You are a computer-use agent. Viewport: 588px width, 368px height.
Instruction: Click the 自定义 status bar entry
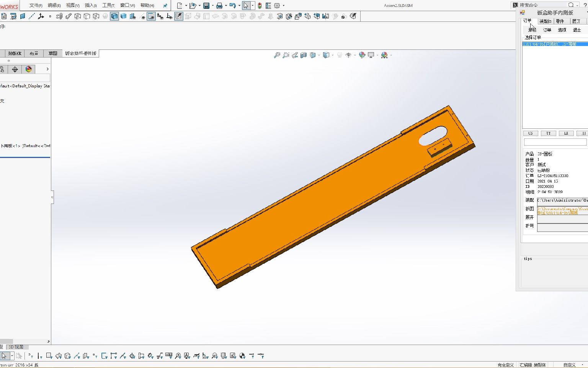click(569, 365)
